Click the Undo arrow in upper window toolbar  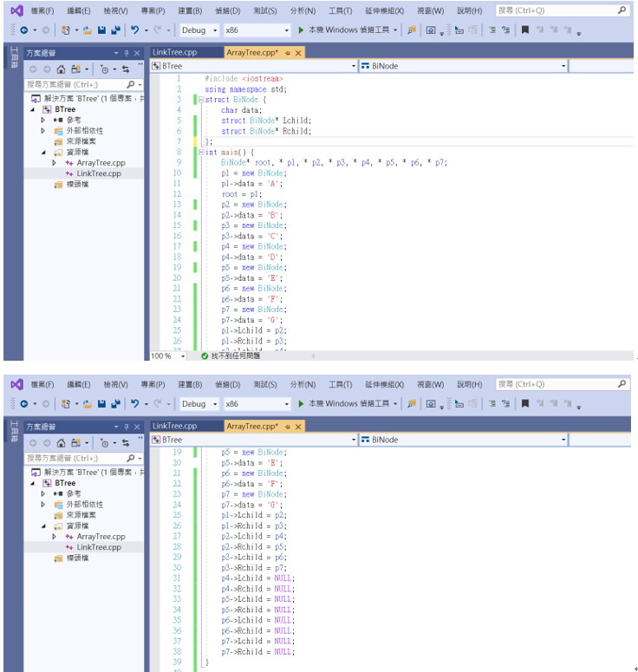coord(135,30)
